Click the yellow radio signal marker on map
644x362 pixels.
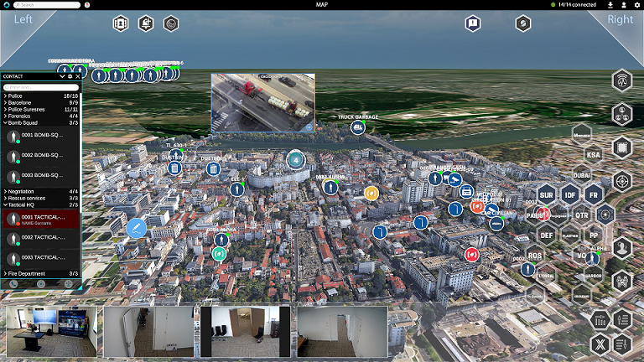pyautogui.click(x=371, y=194)
